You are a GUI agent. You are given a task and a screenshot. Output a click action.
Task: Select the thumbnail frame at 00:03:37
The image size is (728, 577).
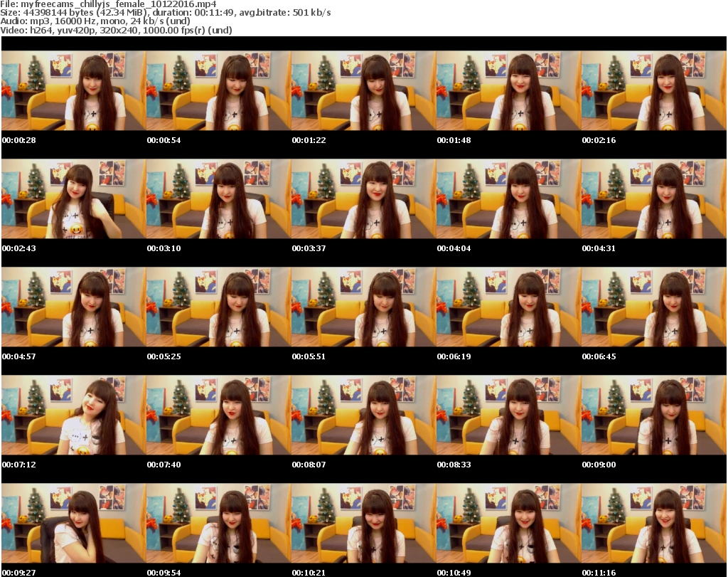[363, 198]
